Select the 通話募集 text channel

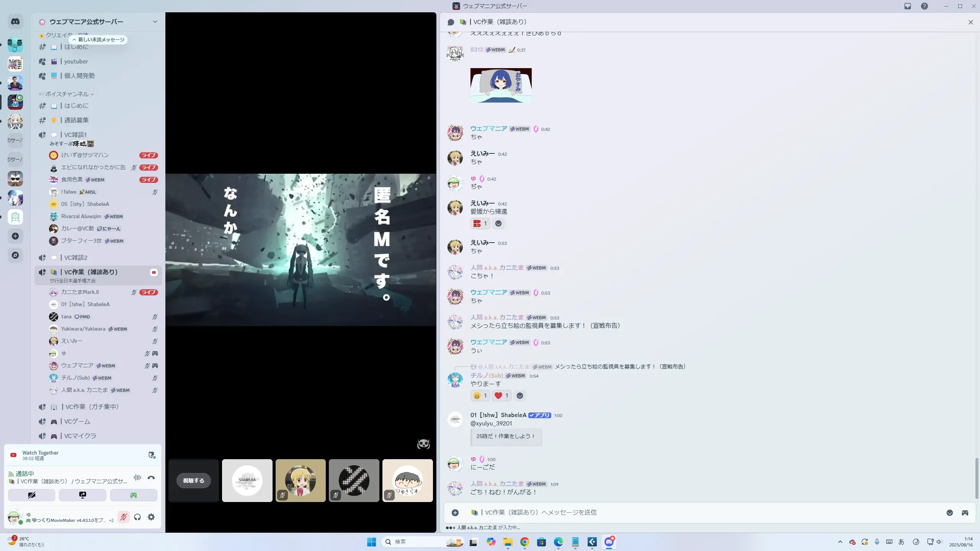(x=76, y=120)
